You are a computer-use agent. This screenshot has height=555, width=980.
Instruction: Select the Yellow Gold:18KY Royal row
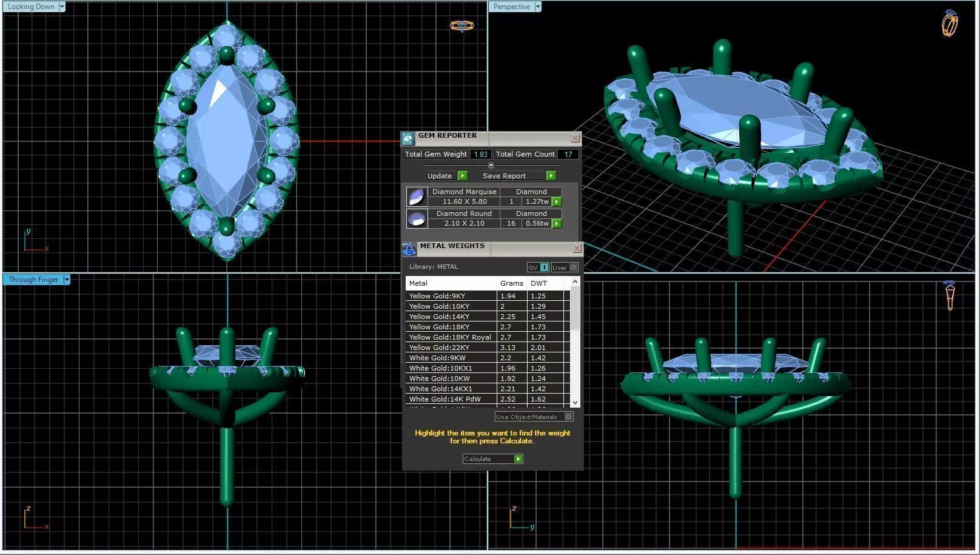coord(488,337)
